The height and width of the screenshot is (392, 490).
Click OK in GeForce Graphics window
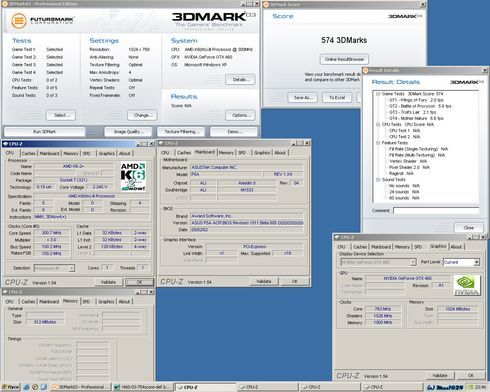click(470, 375)
